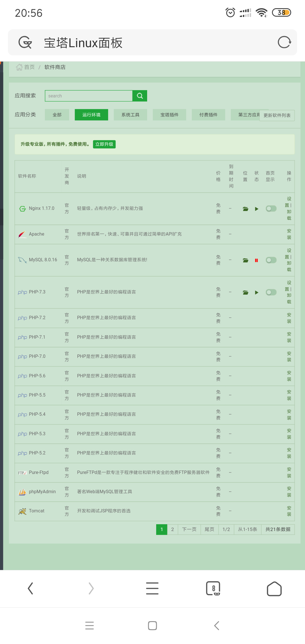Click Nginx 1.17.0 software name
The image size is (305, 644).
[42, 208]
